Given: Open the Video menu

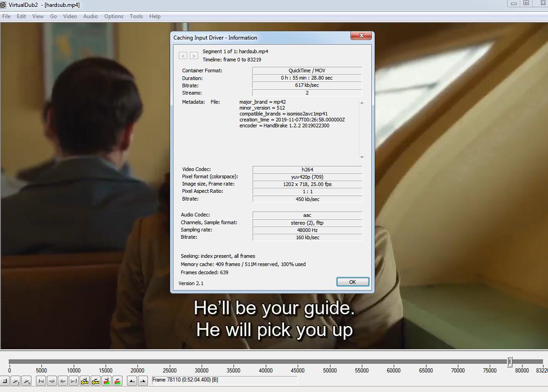Looking at the screenshot, I should point(70,16).
